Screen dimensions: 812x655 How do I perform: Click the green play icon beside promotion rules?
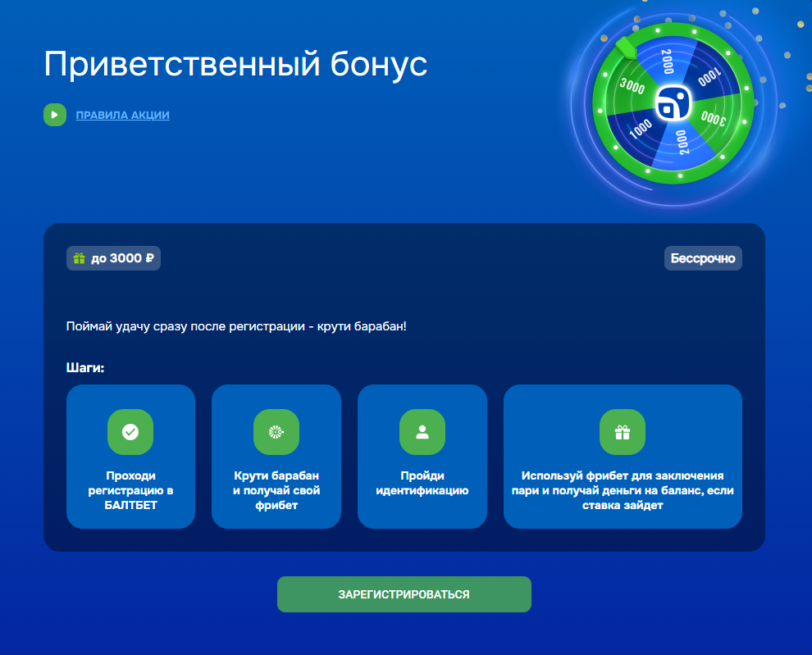pyautogui.click(x=55, y=115)
